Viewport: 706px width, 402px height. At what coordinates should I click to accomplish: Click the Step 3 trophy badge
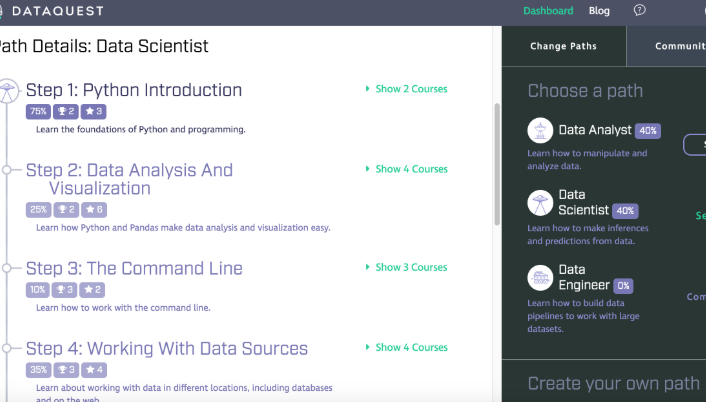click(x=66, y=289)
